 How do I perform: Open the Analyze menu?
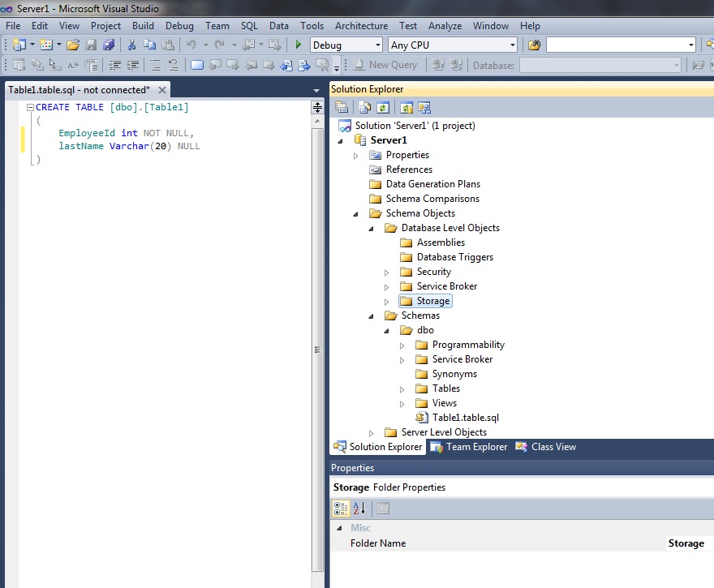(x=445, y=26)
